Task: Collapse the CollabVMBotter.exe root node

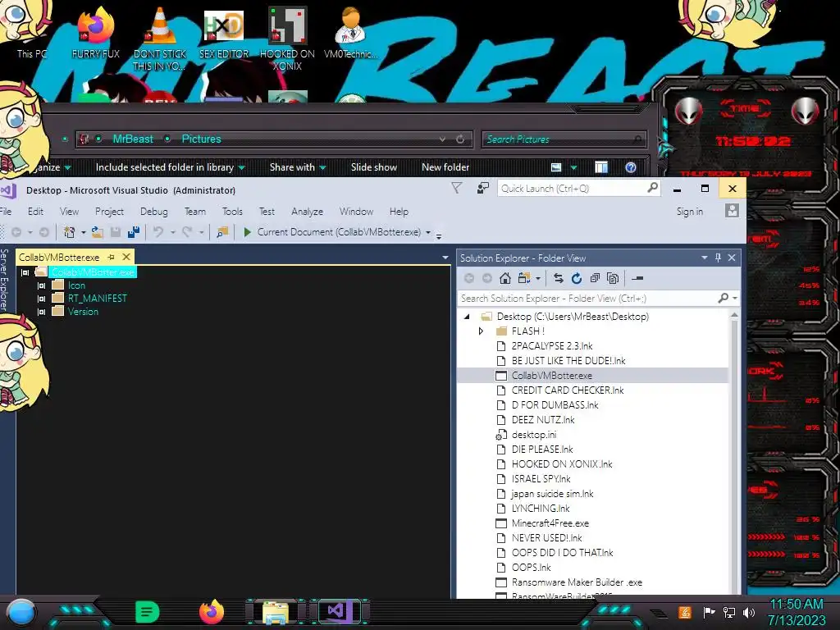Action: [x=25, y=272]
